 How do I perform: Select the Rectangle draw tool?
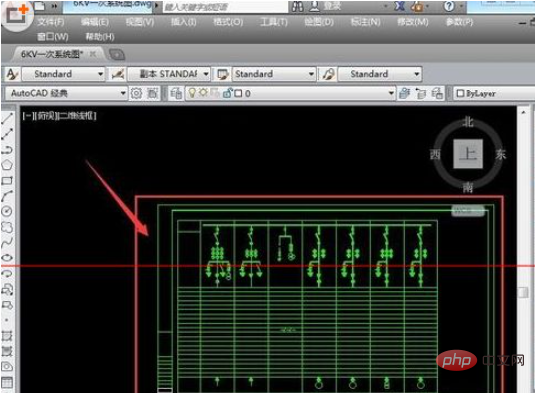[x=7, y=180]
